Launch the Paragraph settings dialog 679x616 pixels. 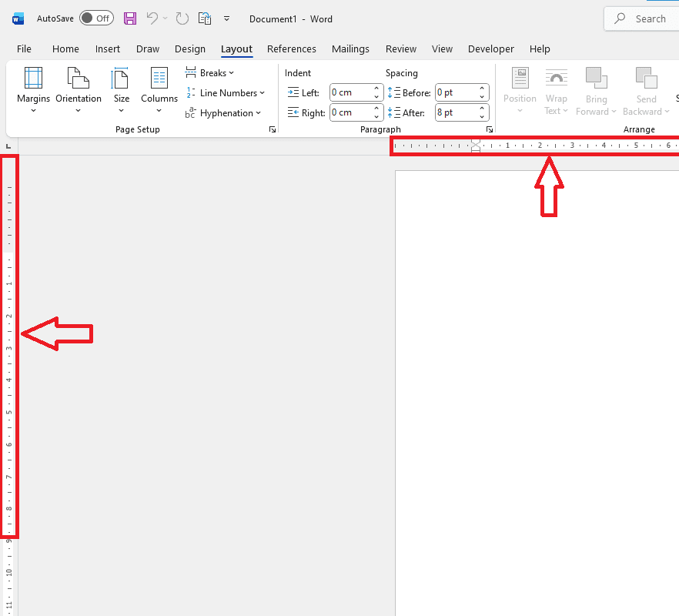click(489, 130)
